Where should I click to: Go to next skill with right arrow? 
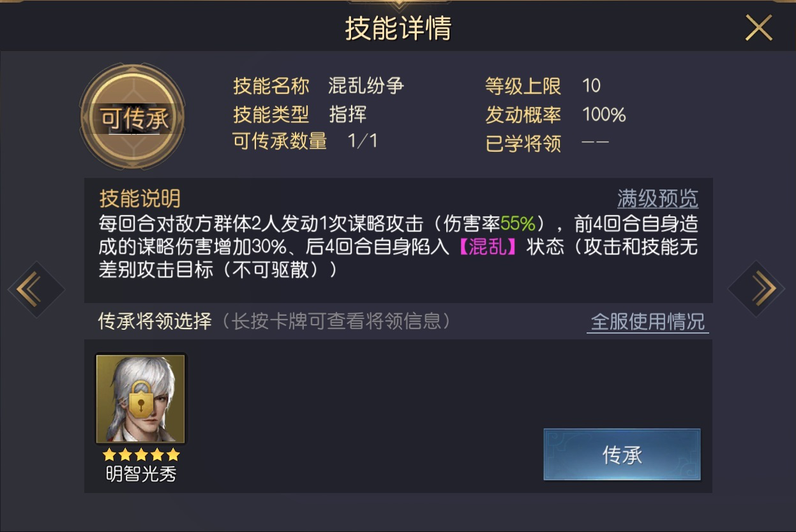(756, 289)
